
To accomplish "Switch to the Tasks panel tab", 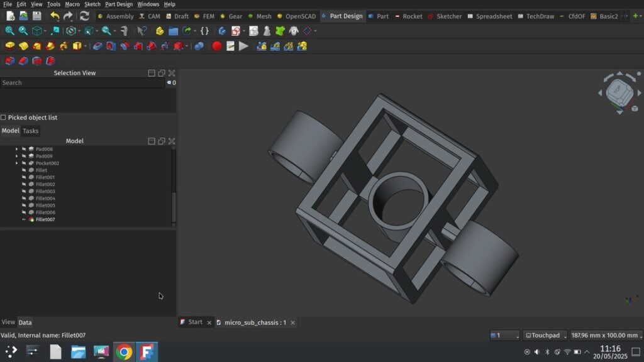I will pyautogui.click(x=31, y=131).
